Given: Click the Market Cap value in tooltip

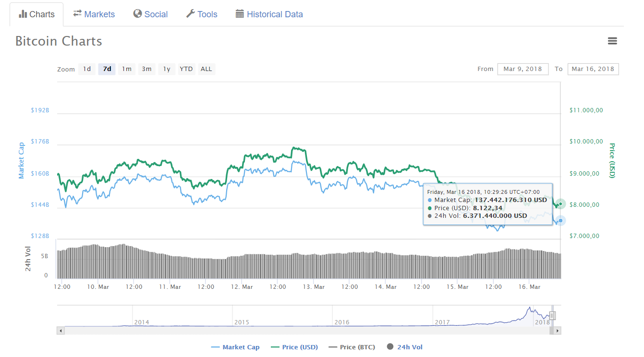Looking at the screenshot, I should pyautogui.click(x=510, y=200).
